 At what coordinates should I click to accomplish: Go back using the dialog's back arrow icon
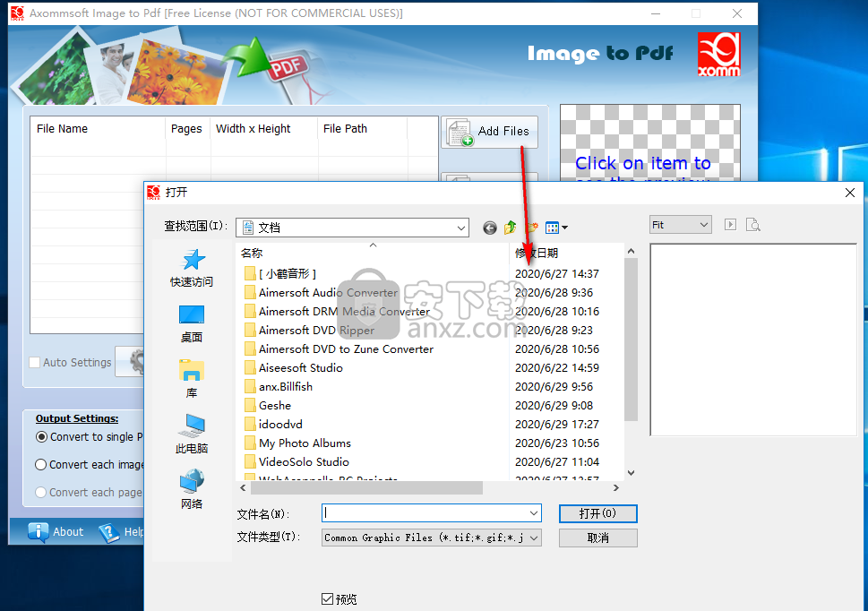point(489,228)
